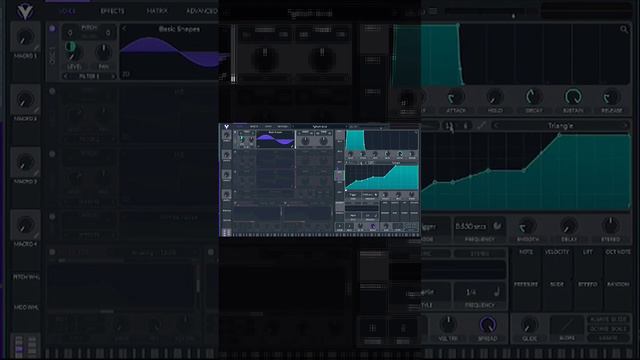Click the envelope ATTACK knob

(456, 98)
